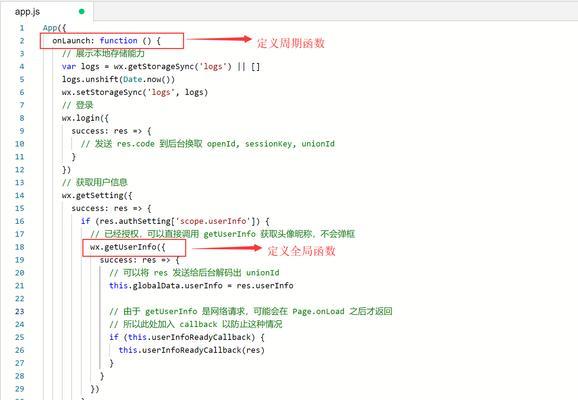Click 'logs.unshift(Date.now())' line
The width and height of the screenshot is (578, 400).
click(118, 79)
